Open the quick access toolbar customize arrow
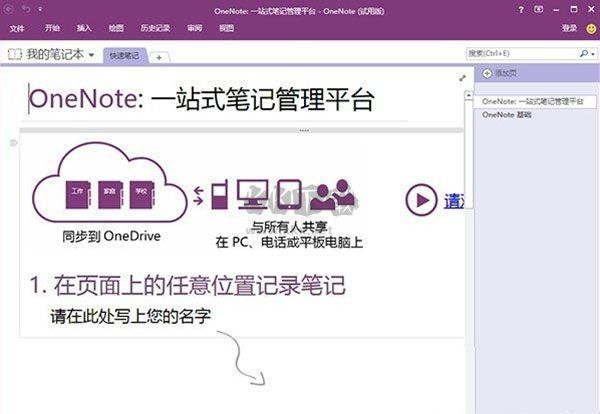 click(x=40, y=9)
